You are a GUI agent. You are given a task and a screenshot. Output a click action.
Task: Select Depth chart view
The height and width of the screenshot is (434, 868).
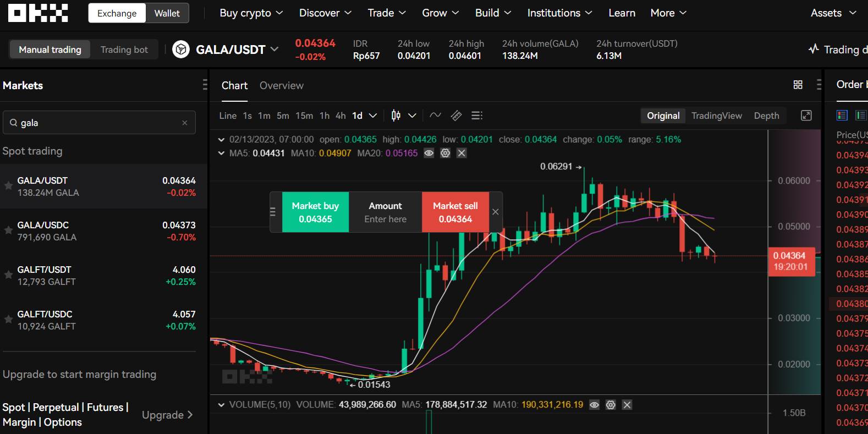(766, 116)
